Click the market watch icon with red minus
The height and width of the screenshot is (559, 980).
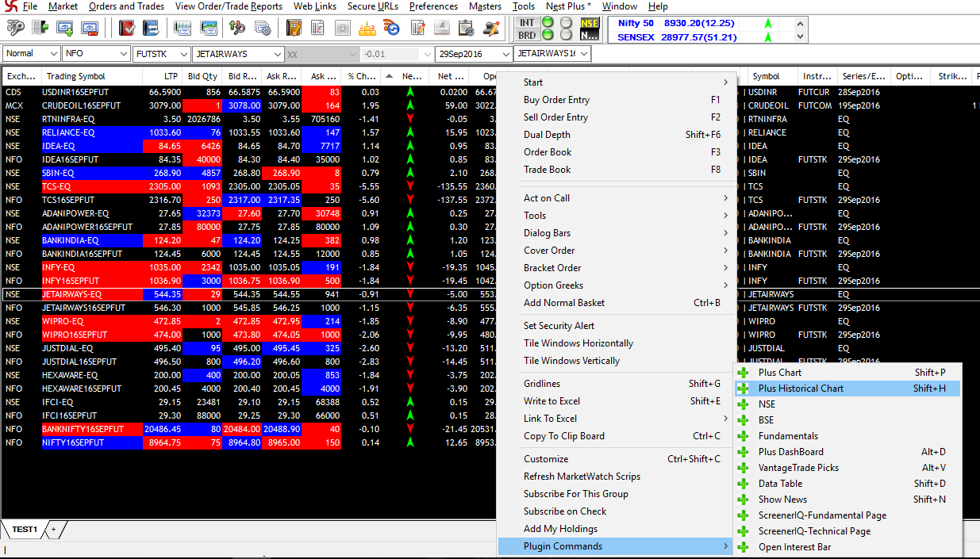90,29
